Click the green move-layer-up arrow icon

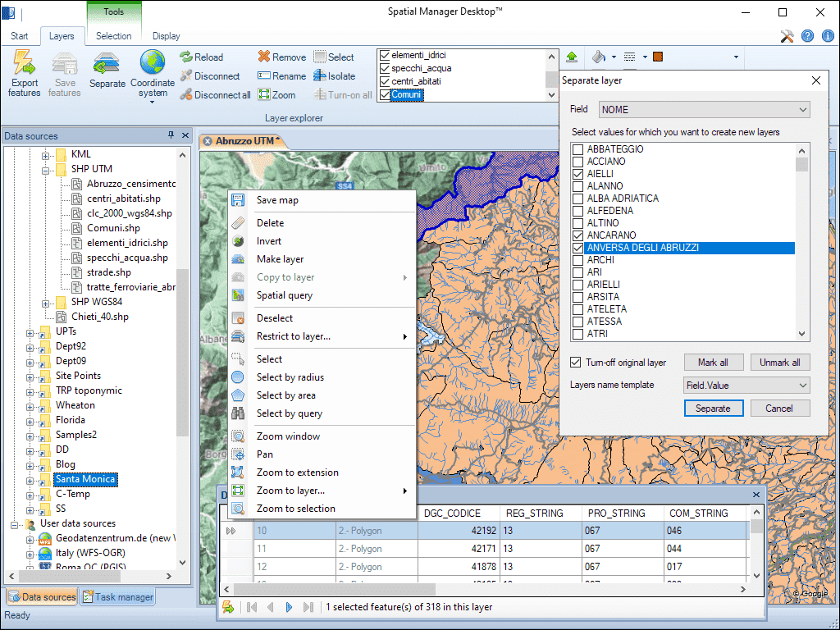click(572, 57)
